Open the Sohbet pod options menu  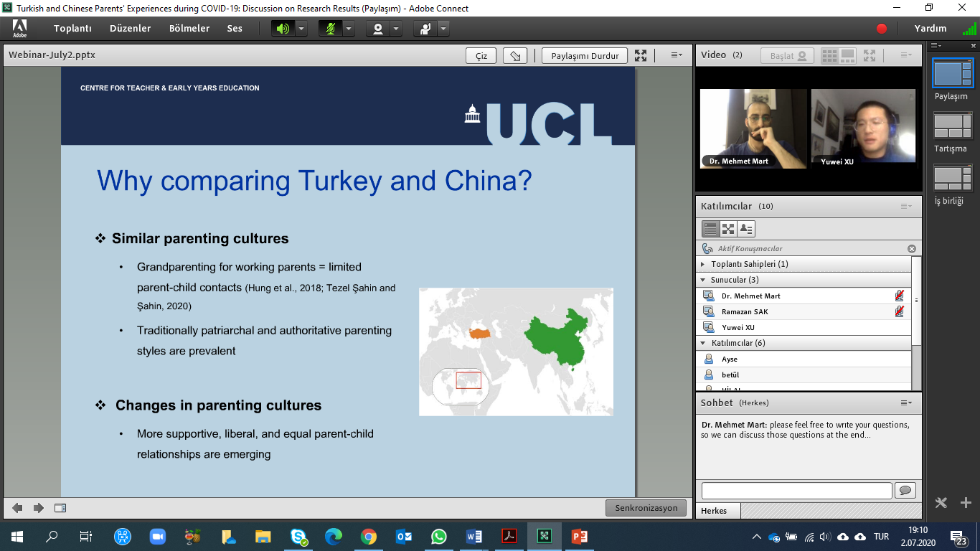[906, 403]
